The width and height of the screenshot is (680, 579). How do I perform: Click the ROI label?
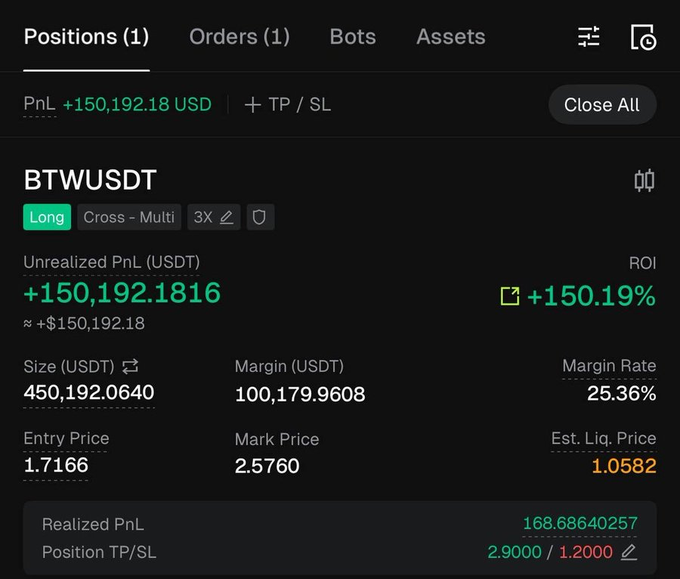click(643, 263)
